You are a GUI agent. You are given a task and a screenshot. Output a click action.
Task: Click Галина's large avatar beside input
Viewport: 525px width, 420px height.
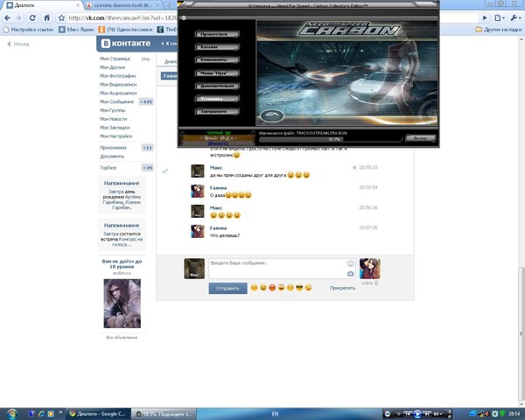click(369, 269)
